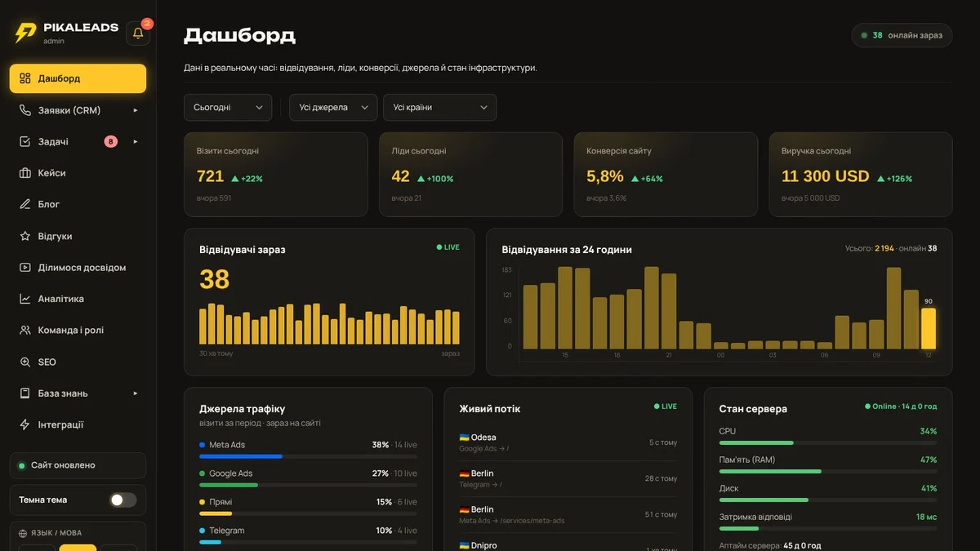Open the Odesa Google Ads visitor row

point(568,442)
